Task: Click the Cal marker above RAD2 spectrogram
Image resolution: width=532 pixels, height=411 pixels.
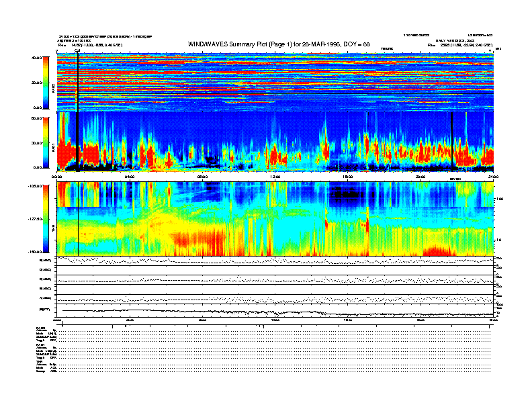Action: coord(77,50)
